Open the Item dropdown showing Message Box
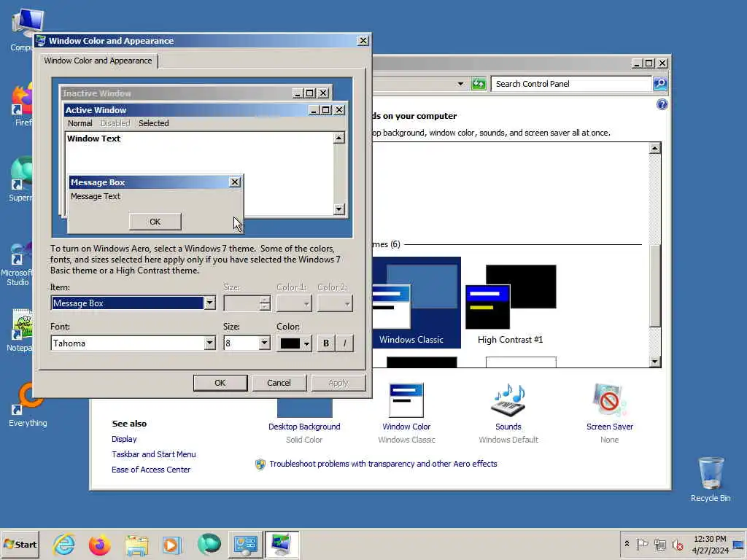This screenshot has width=747, height=560. pyautogui.click(x=209, y=303)
